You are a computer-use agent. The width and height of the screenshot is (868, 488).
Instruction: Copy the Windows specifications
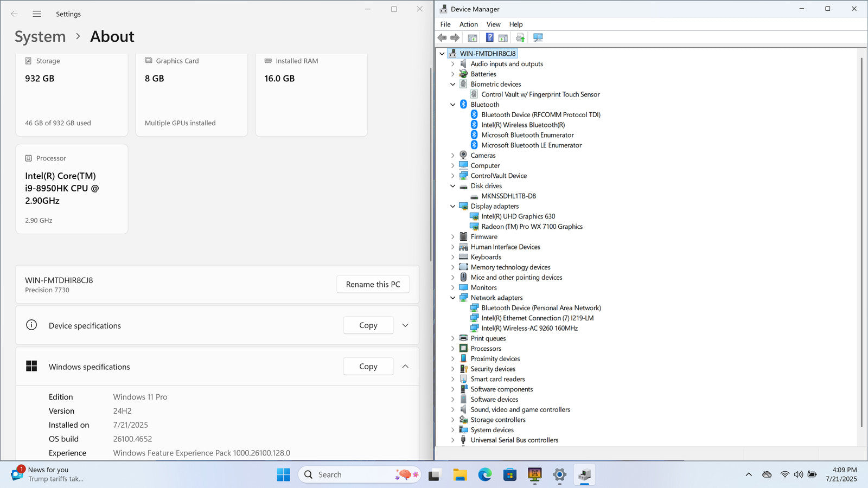368,367
